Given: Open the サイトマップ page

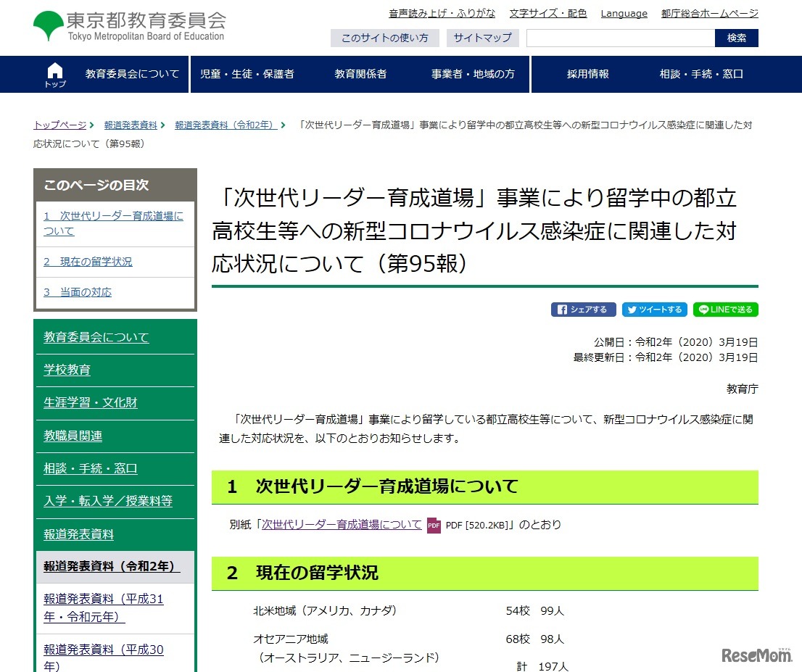Looking at the screenshot, I should (x=482, y=38).
